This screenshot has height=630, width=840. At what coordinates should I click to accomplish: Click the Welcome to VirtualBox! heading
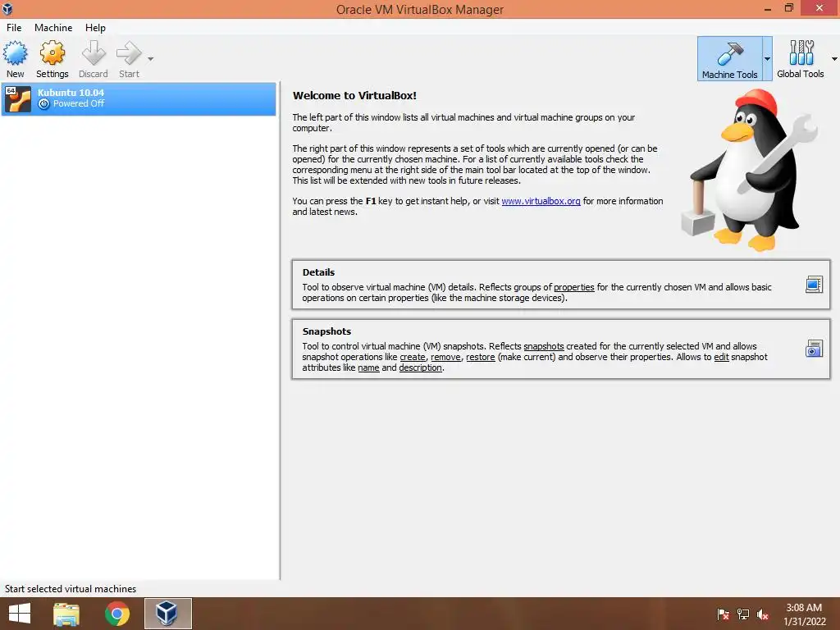[x=354, y=96]
